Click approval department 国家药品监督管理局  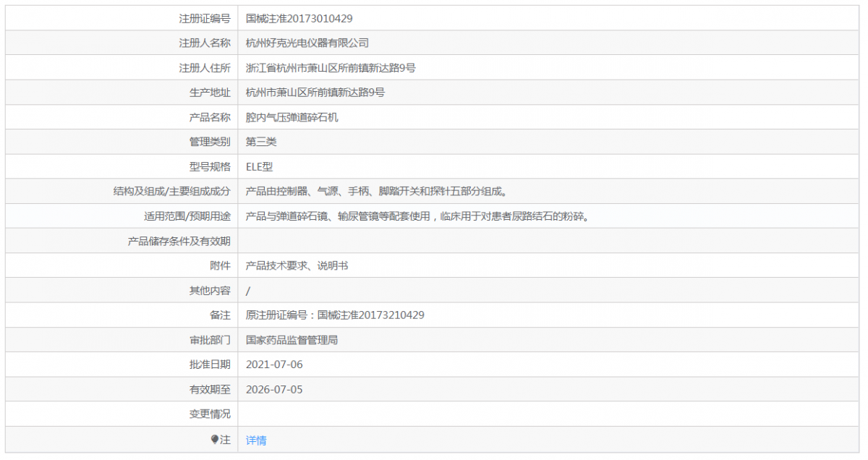(292, 339)
